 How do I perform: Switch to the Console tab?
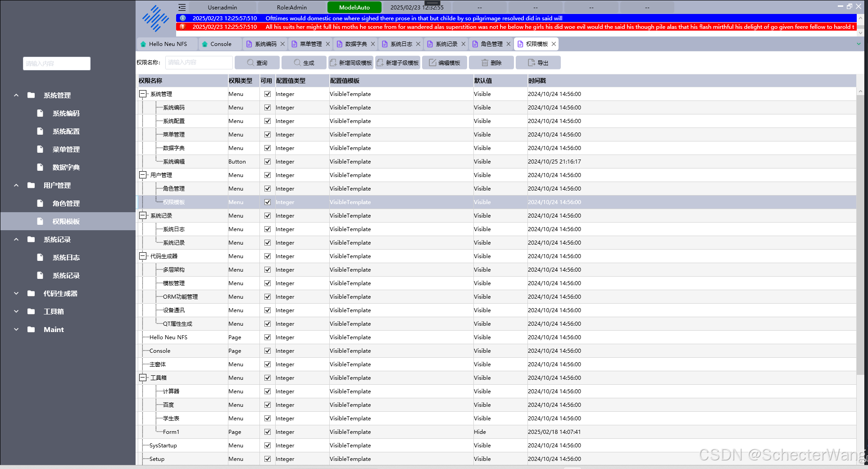[220, 44]
